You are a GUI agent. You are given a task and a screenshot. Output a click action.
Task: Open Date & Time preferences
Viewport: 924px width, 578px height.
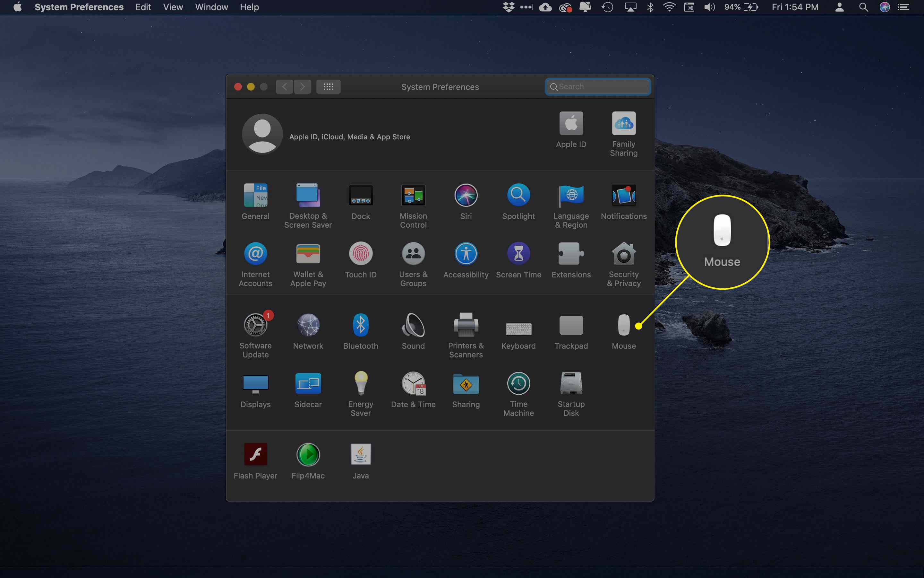pyautogui.click(x=413, y=390)
